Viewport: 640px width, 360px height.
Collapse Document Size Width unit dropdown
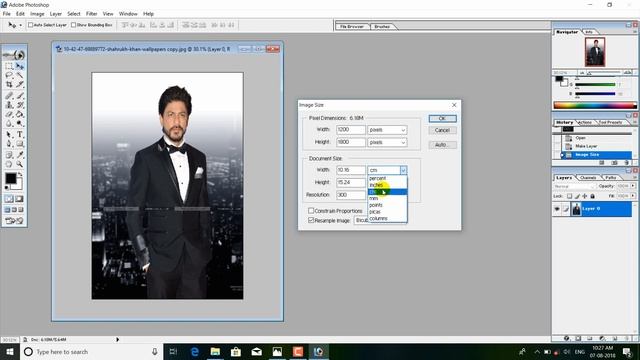click(403, 170)
